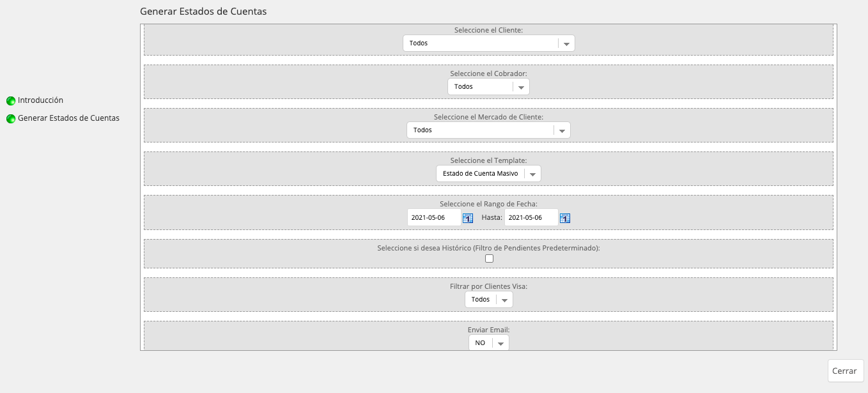Click the green icon beside Introducción
The width and height of the screenshot is (868, 393).
pos(11,101)
